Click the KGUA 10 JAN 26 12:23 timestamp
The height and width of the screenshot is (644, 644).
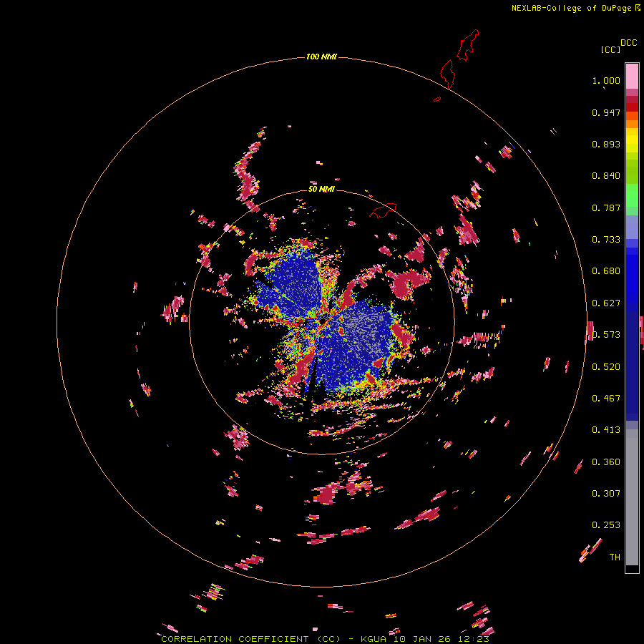click(x=424, y=639)
